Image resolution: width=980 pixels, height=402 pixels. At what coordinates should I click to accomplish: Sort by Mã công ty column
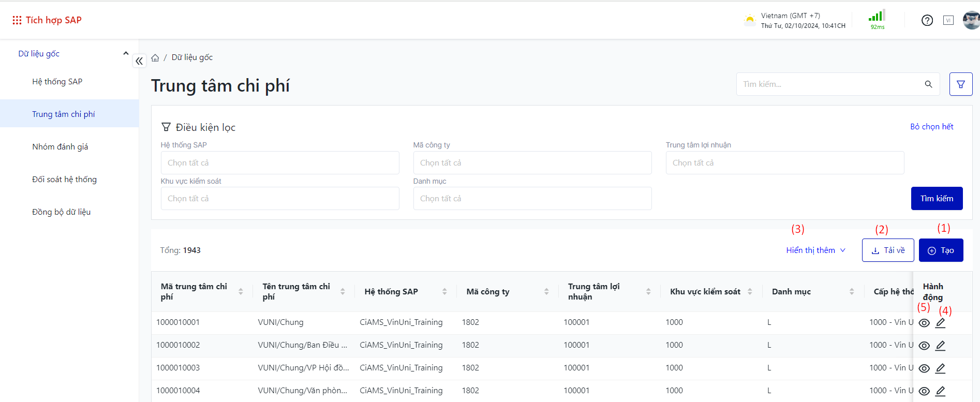coord(546,292)
